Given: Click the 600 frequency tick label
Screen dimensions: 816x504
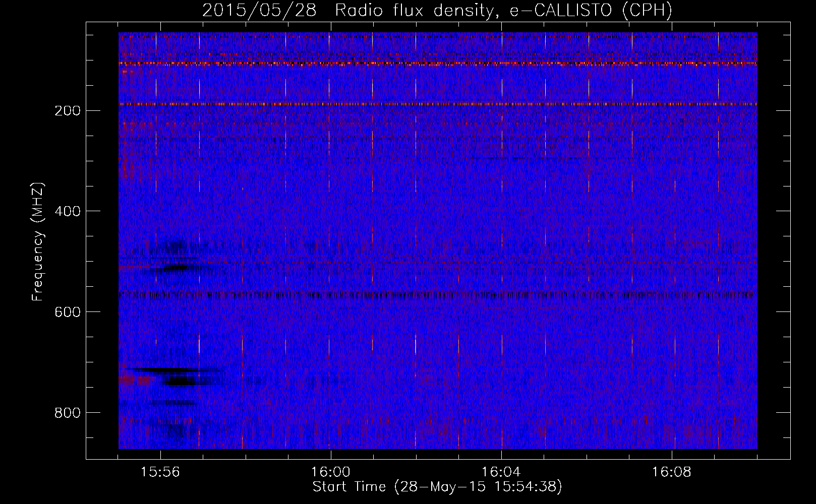Looking at the screenshot, I should tap(67, 312).
